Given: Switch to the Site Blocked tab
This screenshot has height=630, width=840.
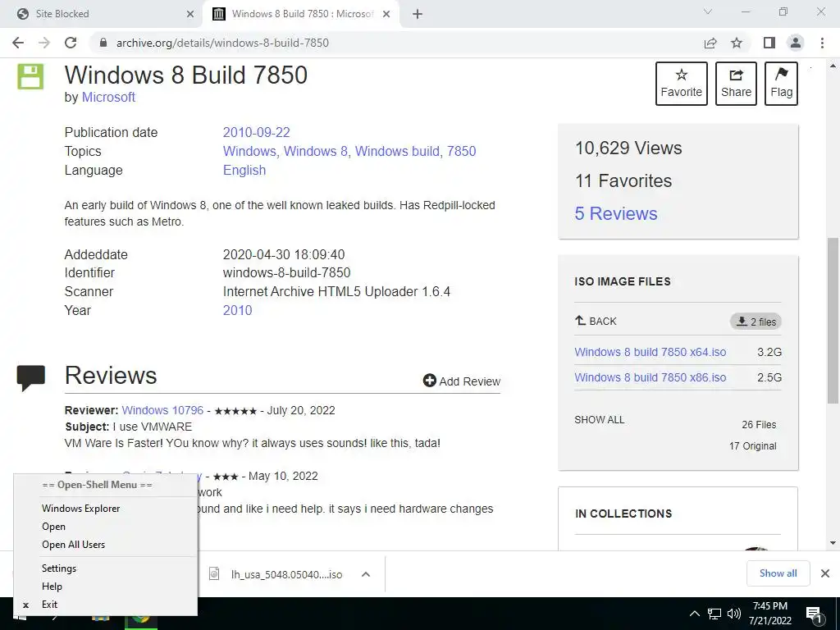Looking at the screenshot, I should click(101, 14).
